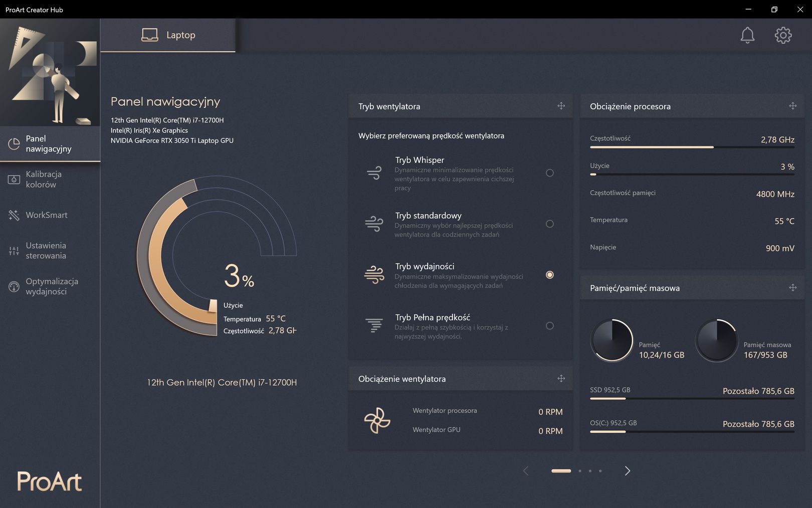This screenshot has height=508, width=812.
Task: Restore down the ProArt Creator Hub window
Action: 774,10
